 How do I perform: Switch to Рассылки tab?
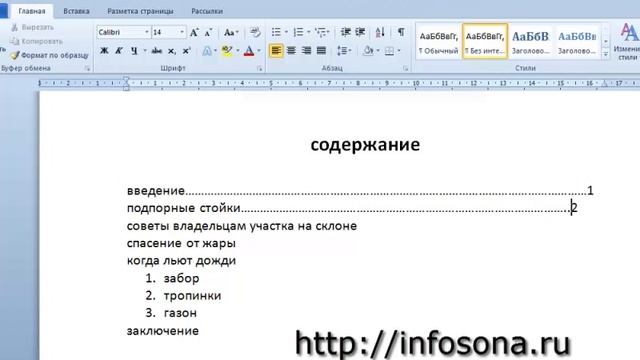pyautogui.click(x=207, y=11)
